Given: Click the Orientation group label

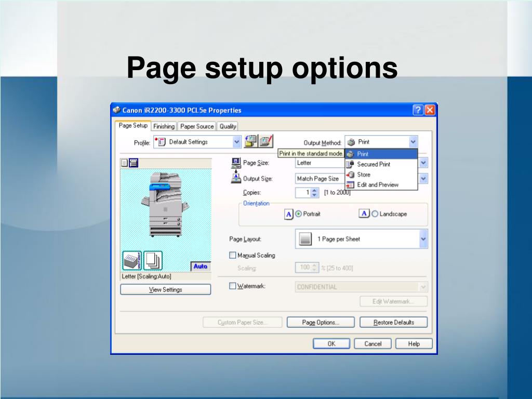Looking at the screenshot, I should (256, 203).
